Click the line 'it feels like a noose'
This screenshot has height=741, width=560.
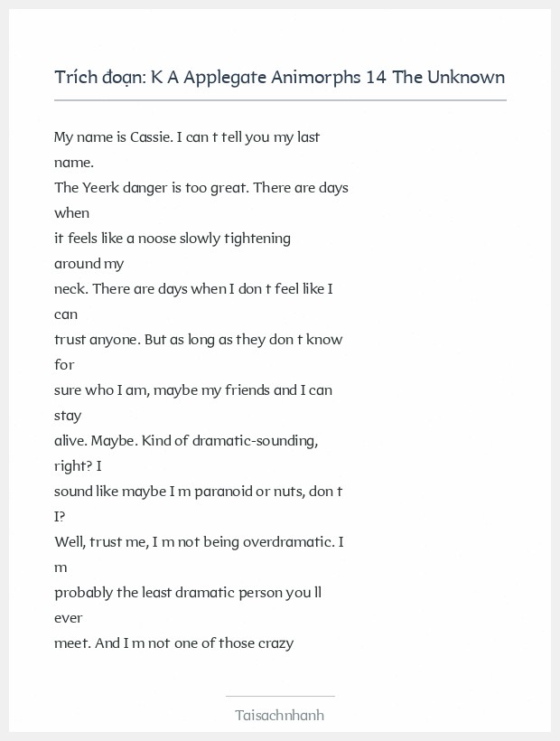(173, 239)
